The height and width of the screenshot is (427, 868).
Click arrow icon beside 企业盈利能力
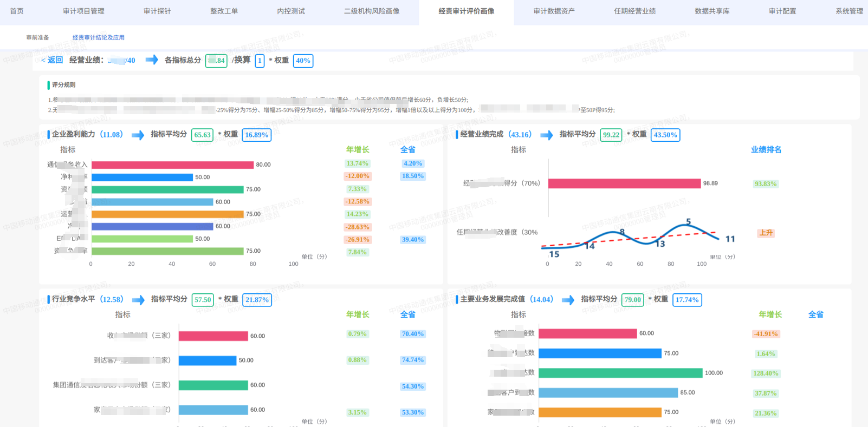coord(138,135)
